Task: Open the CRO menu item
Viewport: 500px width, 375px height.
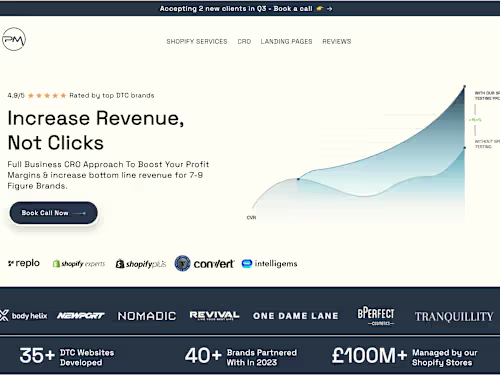Action: [244, 42]
